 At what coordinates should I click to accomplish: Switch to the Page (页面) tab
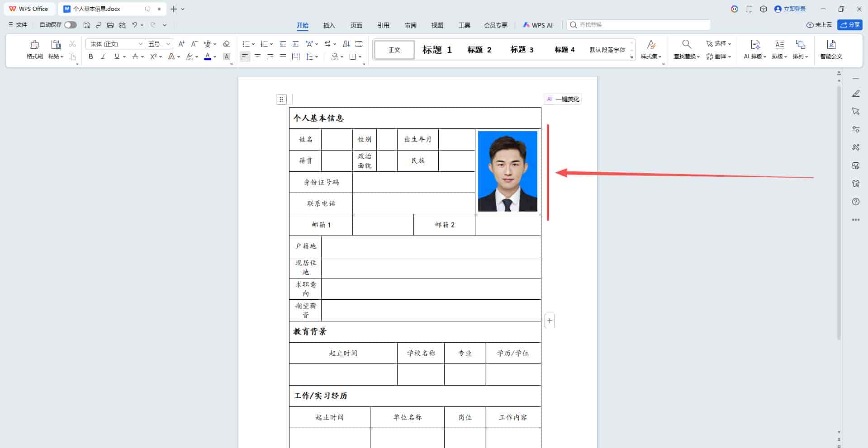click(x=356, y=25)
